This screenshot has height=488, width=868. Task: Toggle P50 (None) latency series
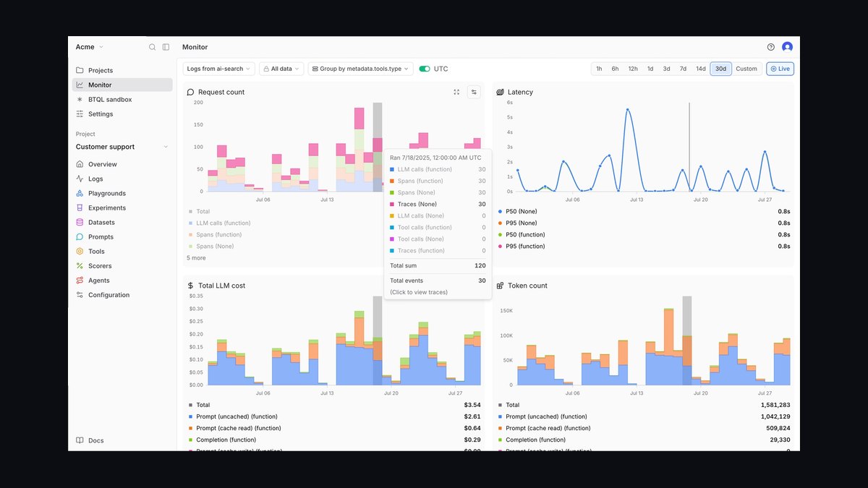(x=517, y=211)
